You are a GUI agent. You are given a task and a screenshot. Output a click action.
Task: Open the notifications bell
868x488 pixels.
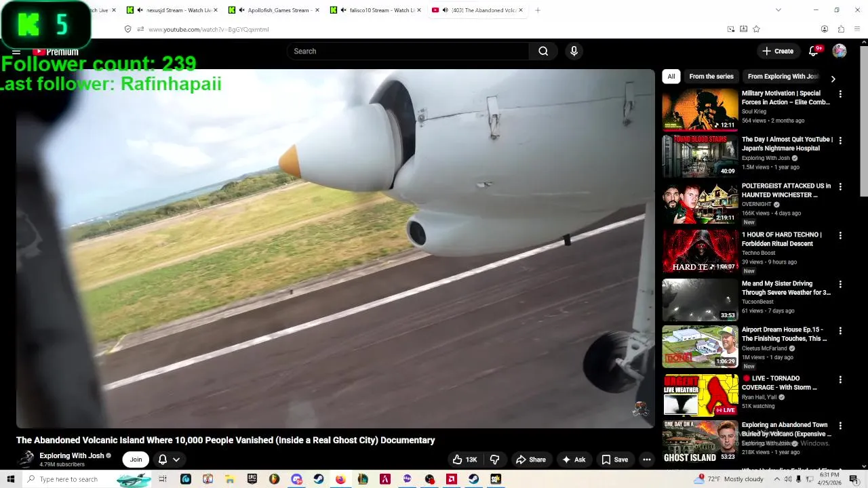tap(814, 52)
